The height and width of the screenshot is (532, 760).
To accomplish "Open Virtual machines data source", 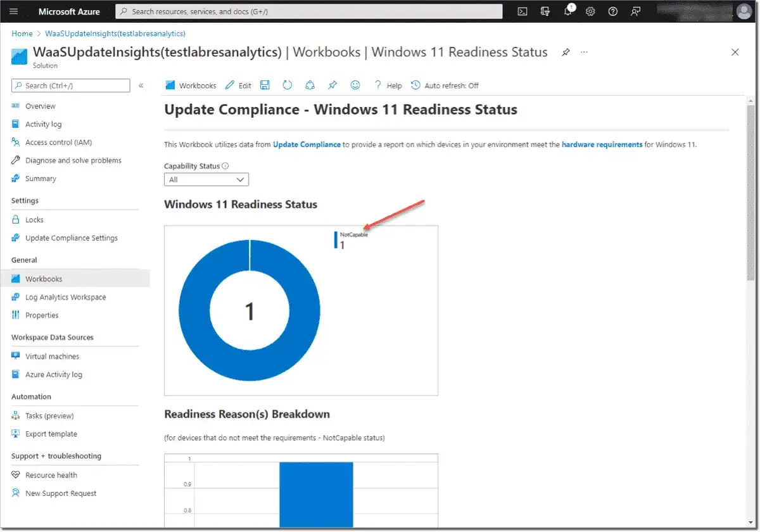I will [x=52, y=357].
